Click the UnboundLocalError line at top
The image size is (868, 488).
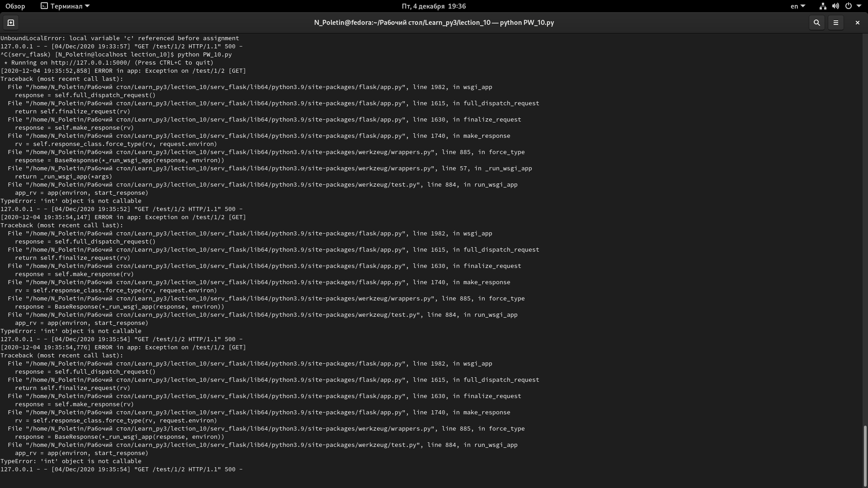[120, 38]
